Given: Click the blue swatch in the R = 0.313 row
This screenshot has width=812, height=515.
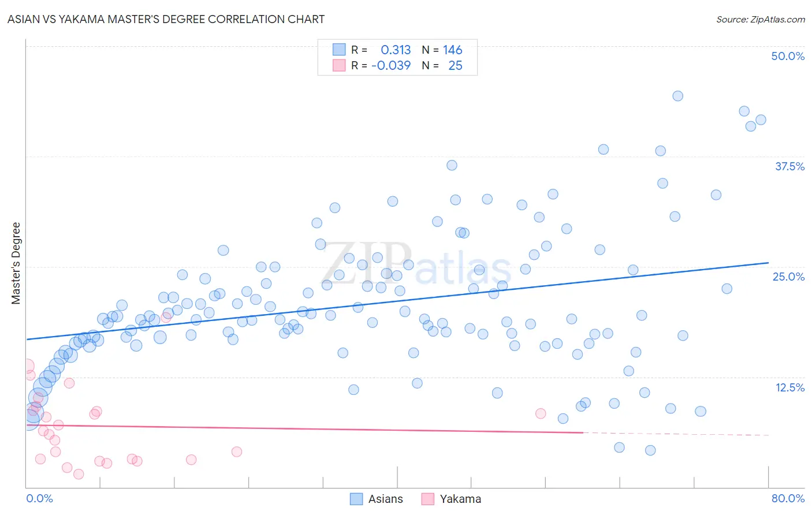Looking at the screenshot, I should coord(339,50).
